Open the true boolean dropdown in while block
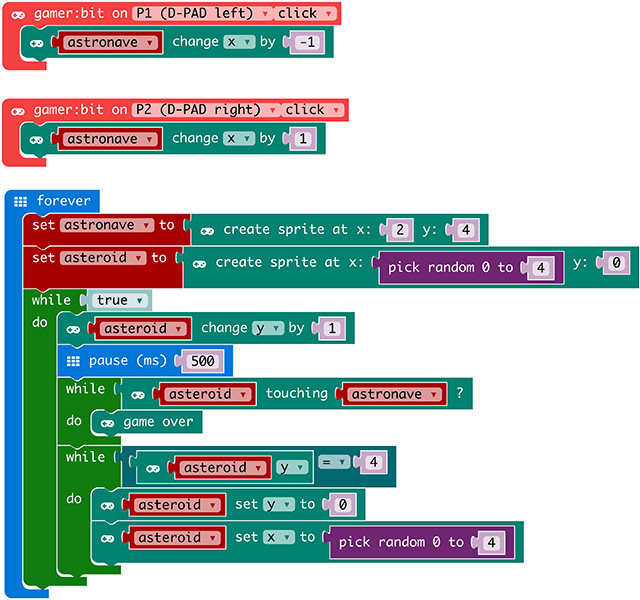The image size is (640, 600). pos(120,300)
